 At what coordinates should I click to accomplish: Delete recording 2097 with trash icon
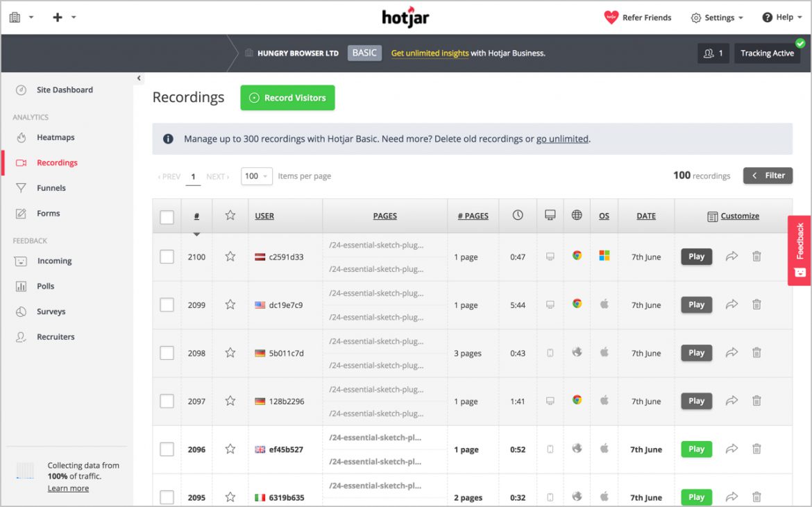tap(756, 400)
